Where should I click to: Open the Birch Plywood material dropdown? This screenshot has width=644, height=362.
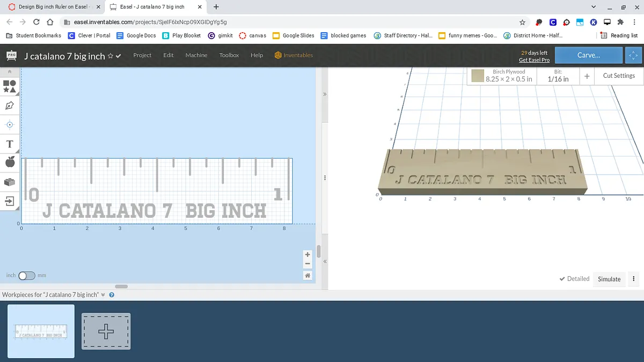[509, 76]
